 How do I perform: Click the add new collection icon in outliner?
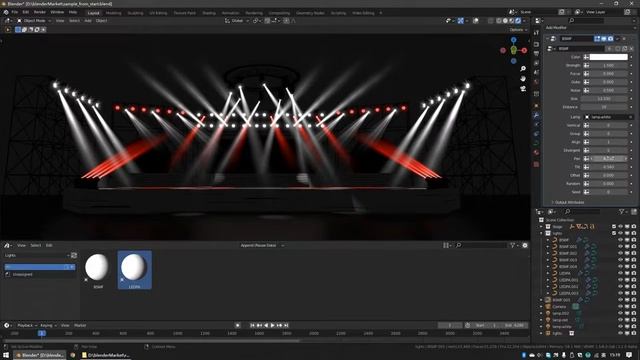point(634,211)
